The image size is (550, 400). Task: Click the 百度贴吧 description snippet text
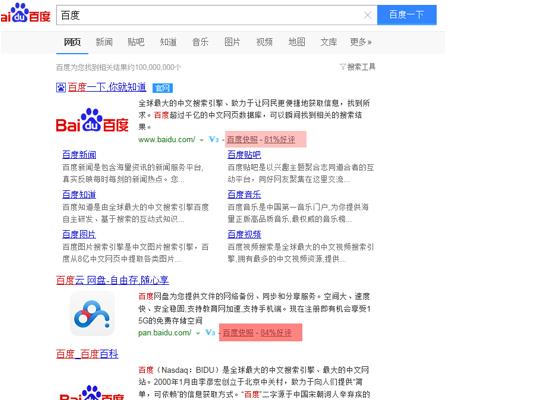[301, 173]
